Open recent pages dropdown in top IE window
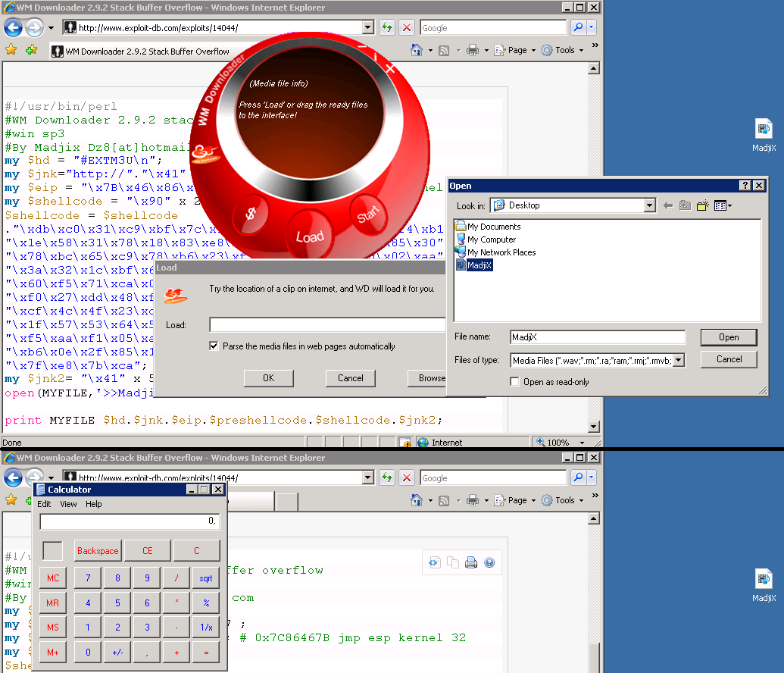The image size is (784, 673). point(51,28)
